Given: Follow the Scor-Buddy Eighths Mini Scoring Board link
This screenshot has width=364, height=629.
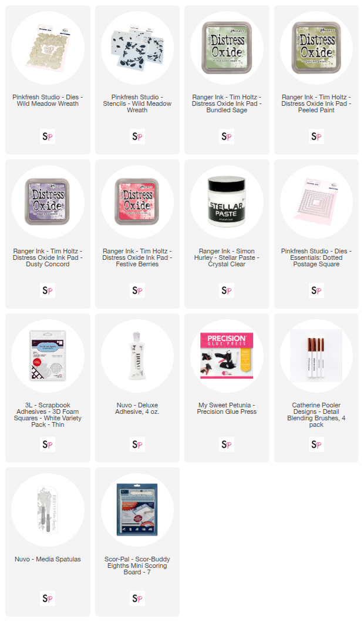Looking at the screenshot, I should pos(137,566).
